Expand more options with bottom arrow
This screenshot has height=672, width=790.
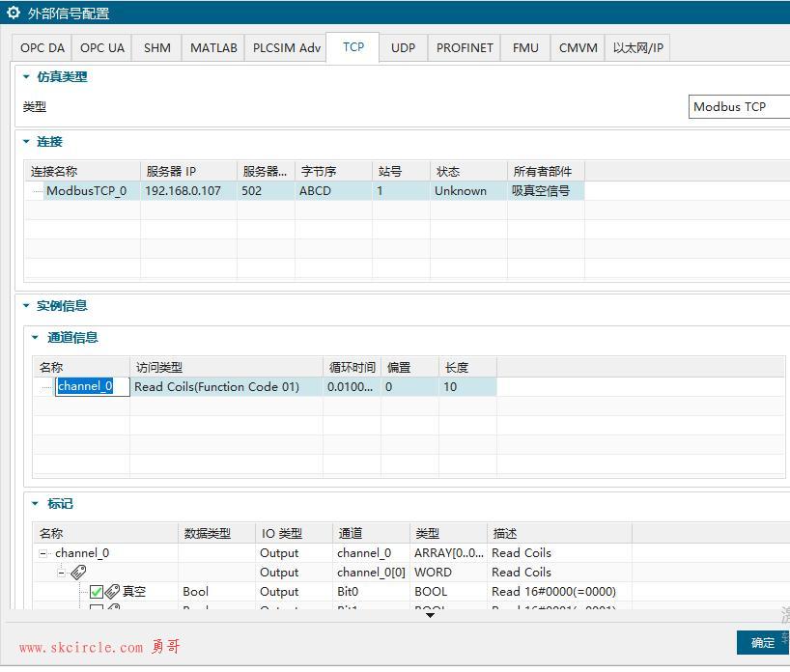(x=430, y=615)
